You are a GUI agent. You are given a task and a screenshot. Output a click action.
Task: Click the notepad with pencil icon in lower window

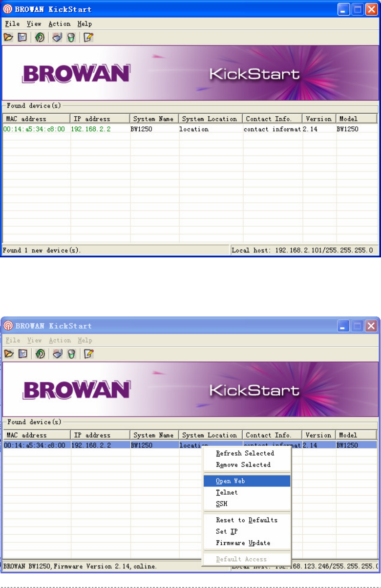tap(88, 354)
